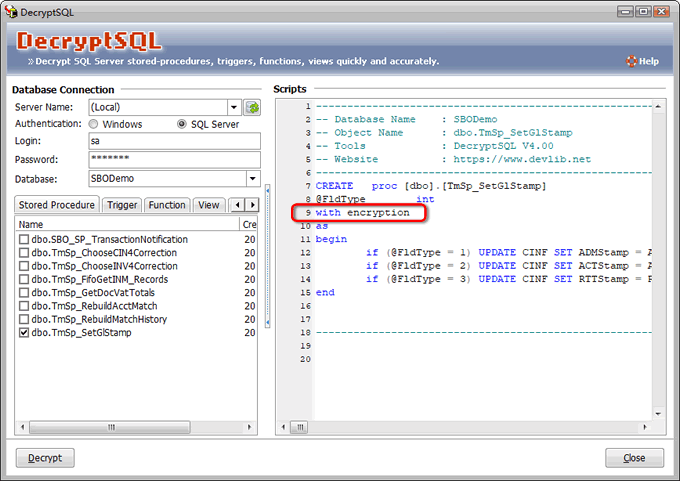This screenshot has width=680, height=481.
Task: Switch to Trigger tab
Action: pos(122,205)
